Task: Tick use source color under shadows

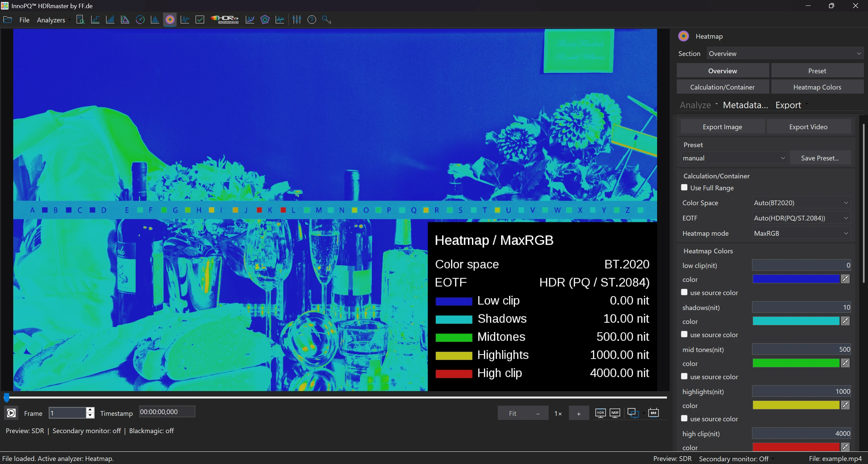Action: (684, 334)
